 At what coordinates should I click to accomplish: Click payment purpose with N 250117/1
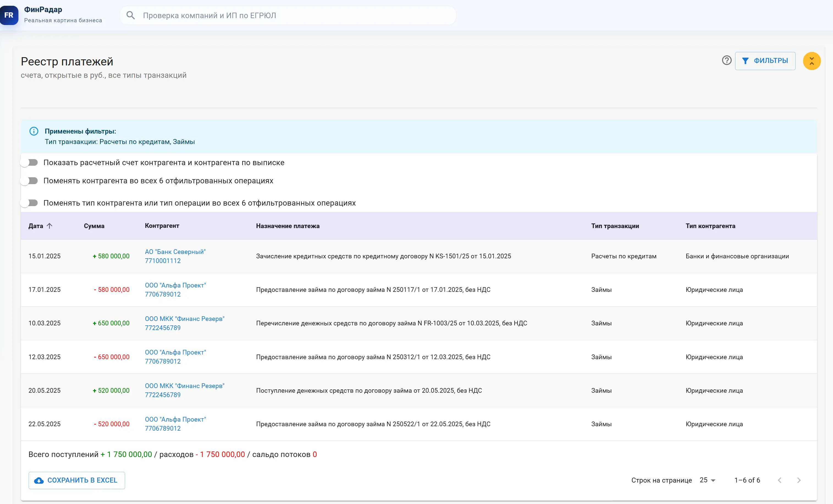point(373,290)
